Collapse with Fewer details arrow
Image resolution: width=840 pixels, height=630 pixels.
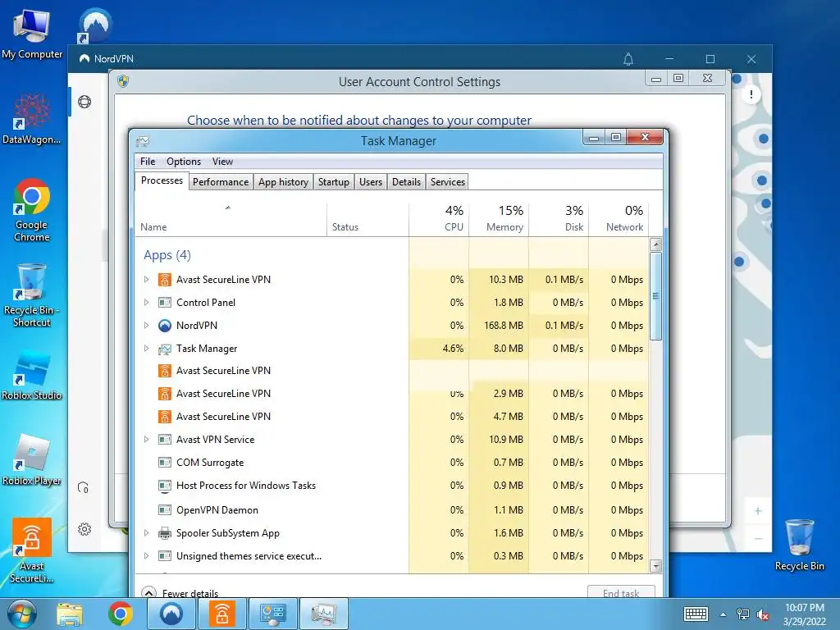(x=148, y=592)
